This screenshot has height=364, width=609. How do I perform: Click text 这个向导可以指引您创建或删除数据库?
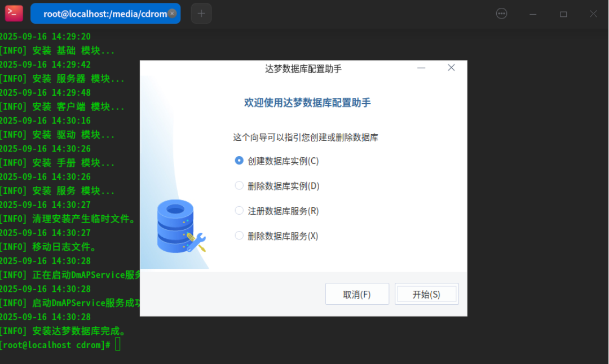(305, 137)
